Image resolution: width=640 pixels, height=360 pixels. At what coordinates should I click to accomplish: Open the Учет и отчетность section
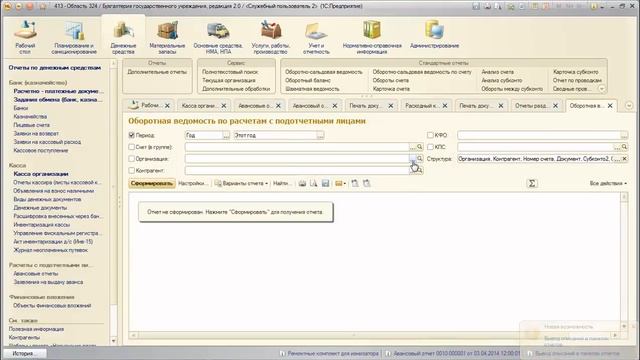coord(316,37)
